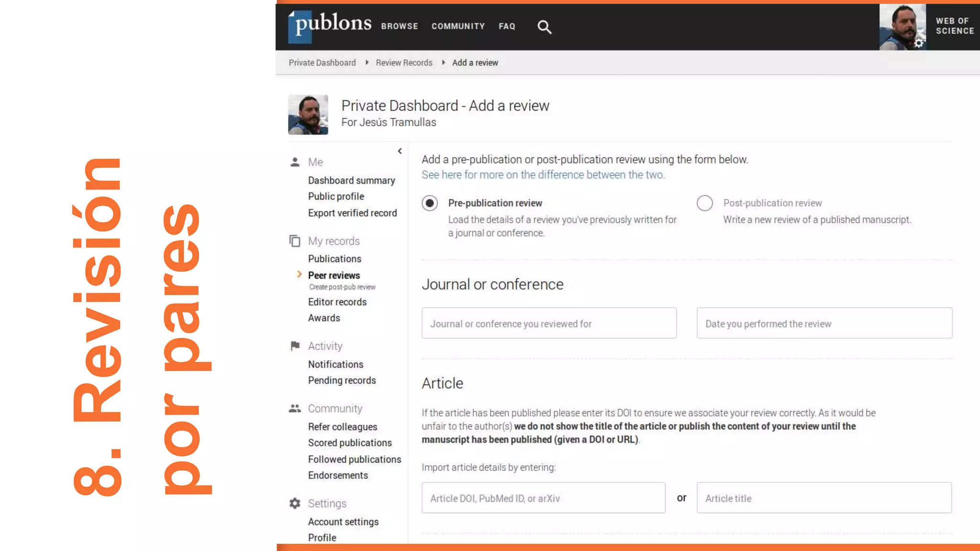Screen dimensions: 980x551
Task: Open the difference between the two link
Action: tap(543, 175)
